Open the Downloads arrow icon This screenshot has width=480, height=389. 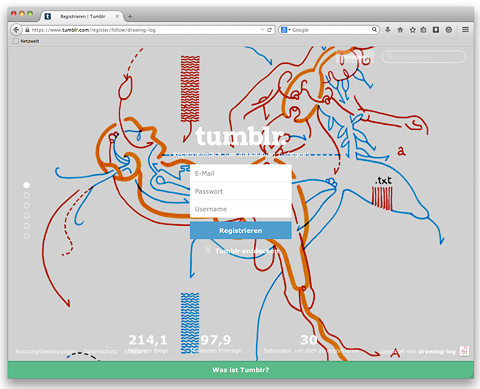click(387, 30)
